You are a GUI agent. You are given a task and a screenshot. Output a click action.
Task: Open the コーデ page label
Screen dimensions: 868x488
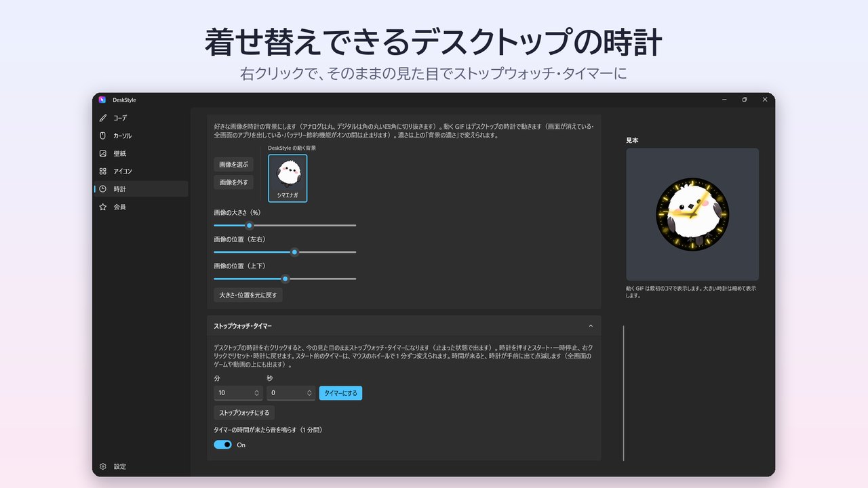coord(120,118)
